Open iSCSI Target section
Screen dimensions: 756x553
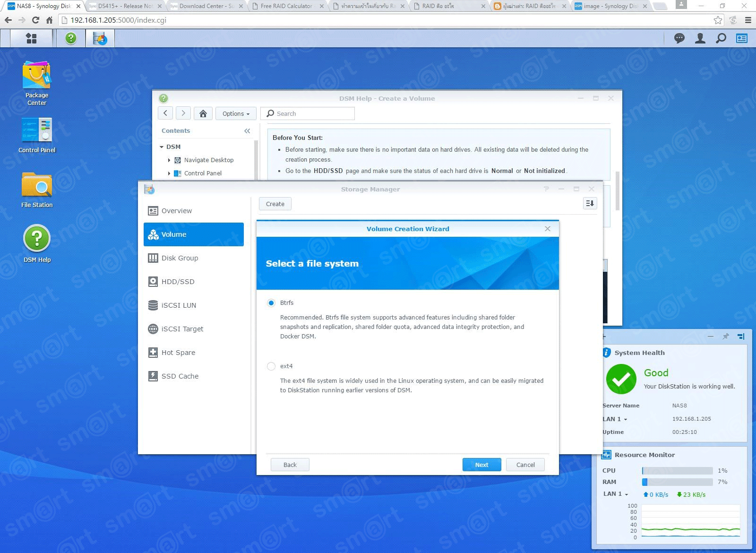tap(194, 329)
